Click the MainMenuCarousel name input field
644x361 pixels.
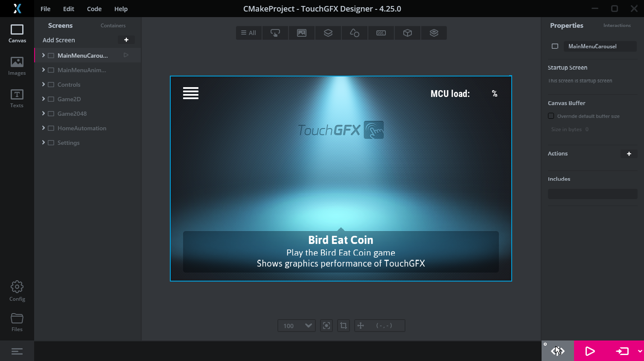tap(600, 46)
